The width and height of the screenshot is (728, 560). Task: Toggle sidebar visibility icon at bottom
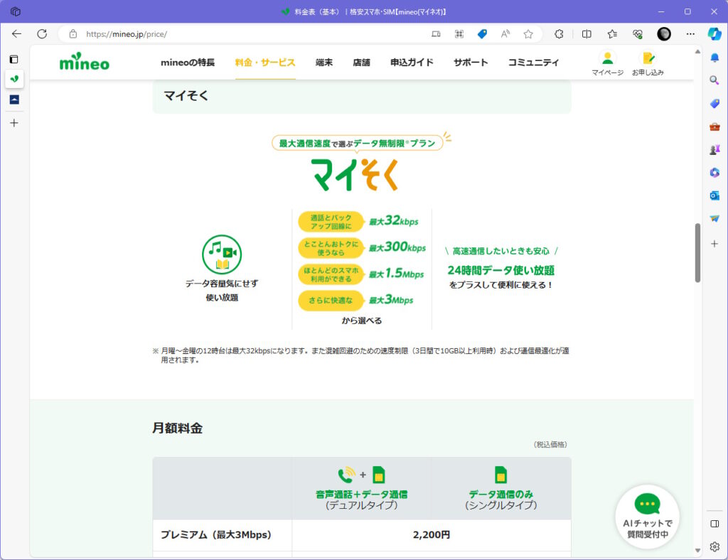[x=714, y=524]
